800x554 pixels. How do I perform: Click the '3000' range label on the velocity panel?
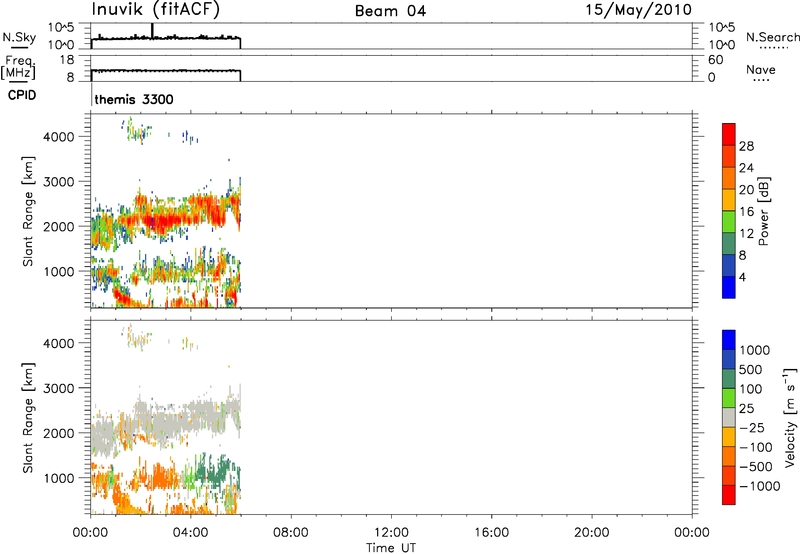point(59,388)
